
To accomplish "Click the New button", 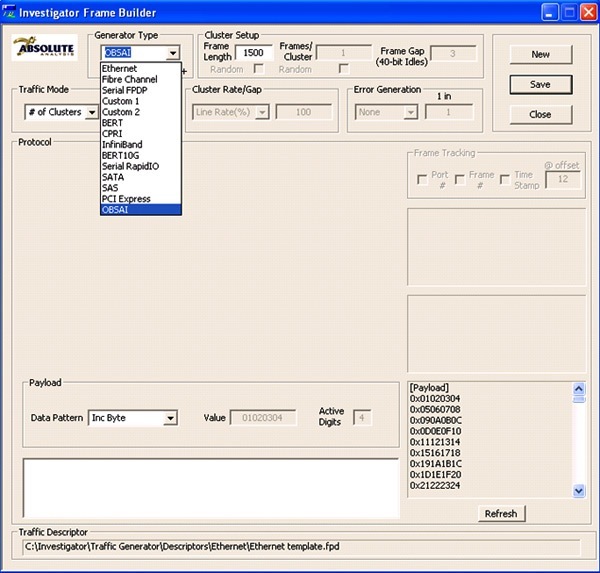I will pyautogui.click(x=541, y=54).
